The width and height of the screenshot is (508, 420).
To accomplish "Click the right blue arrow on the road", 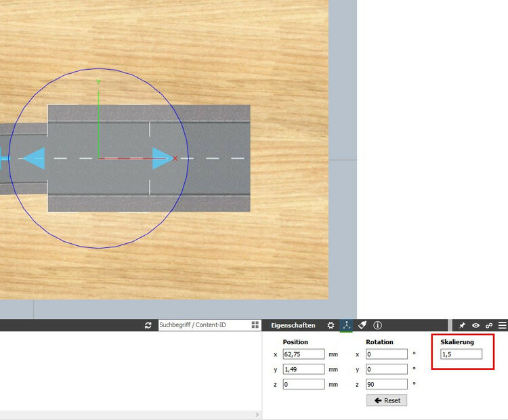I will tap(162, 159).
